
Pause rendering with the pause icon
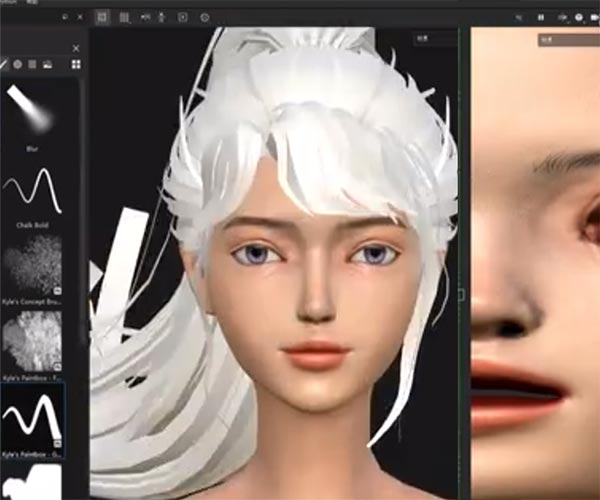(x=541, y=17)
